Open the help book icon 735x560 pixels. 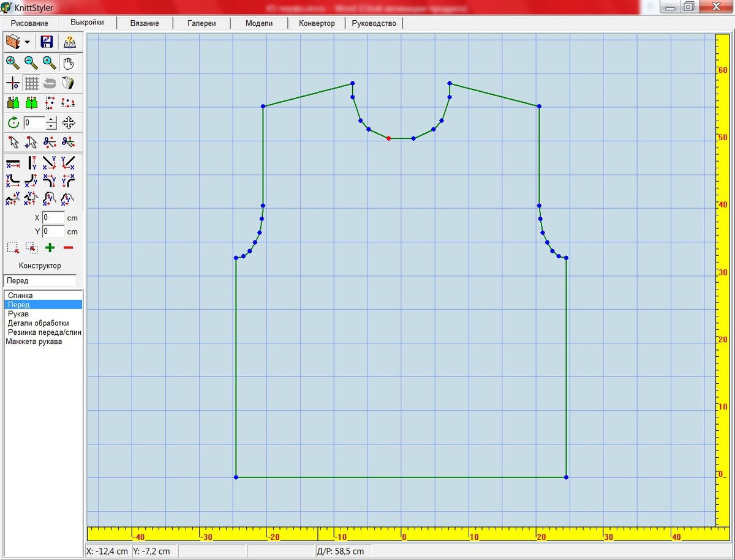point(69,42)
